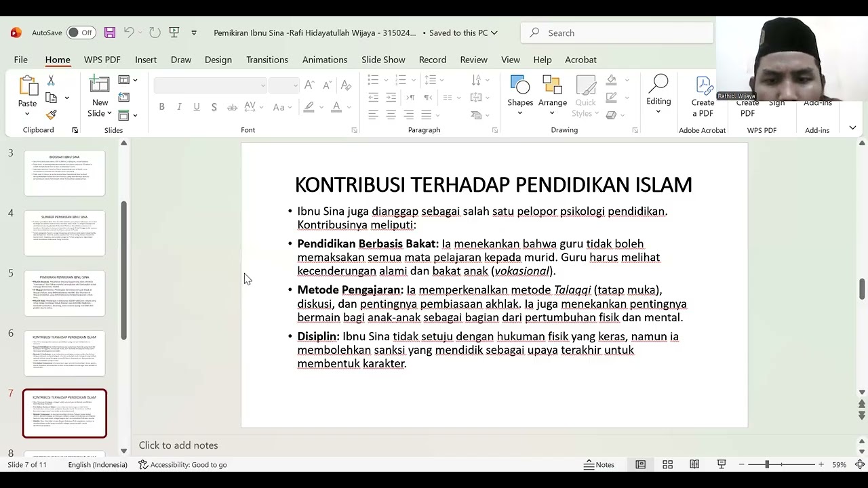Image resolution: width=868 pixels, height=488 pixels.
Task: Toggle Strikethrough formatting
Action: [x=232, y=107]
